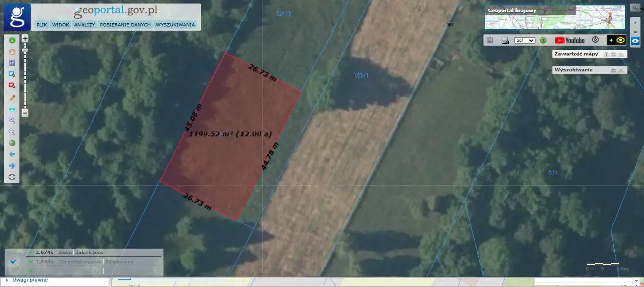The height and width of the screenshot is (287, 644).
Task: Open the YouTube channel icon
Action: (x=570, y=40)
